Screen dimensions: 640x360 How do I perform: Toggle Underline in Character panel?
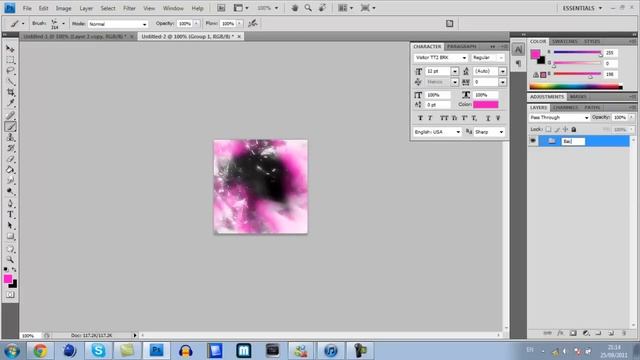(x=488, y=118)
